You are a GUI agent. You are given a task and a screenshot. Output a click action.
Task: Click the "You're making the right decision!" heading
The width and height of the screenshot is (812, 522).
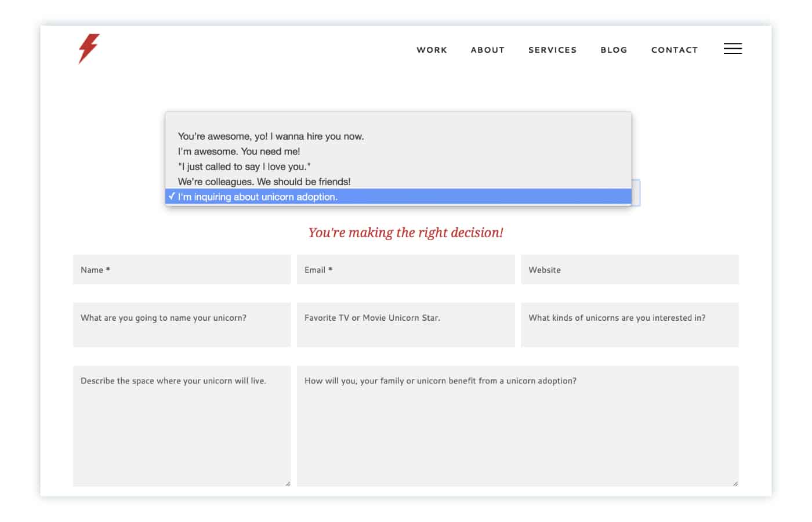coord(406,232)
